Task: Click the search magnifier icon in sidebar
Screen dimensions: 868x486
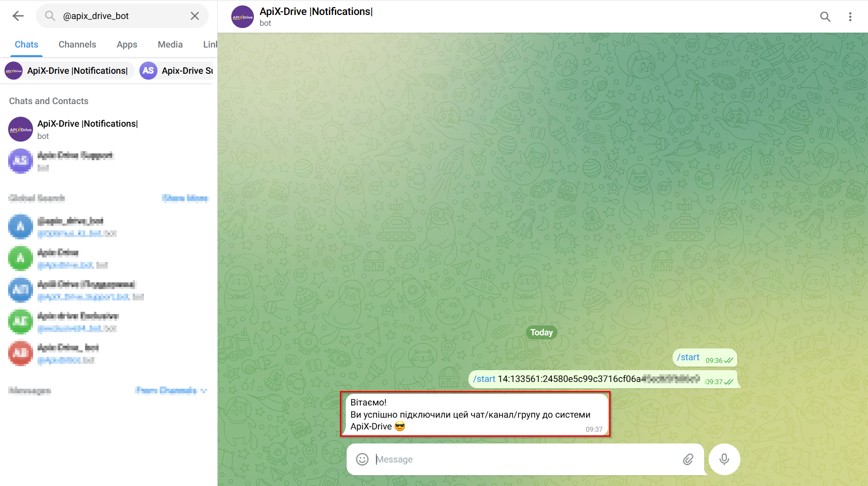Action: pyautogui.click(x=50, y=16)
